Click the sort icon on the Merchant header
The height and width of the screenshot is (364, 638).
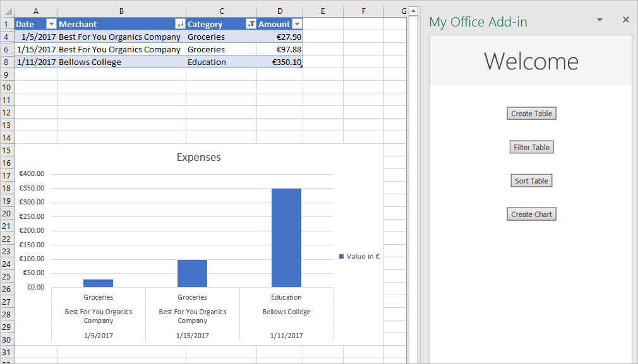(179, 24)
